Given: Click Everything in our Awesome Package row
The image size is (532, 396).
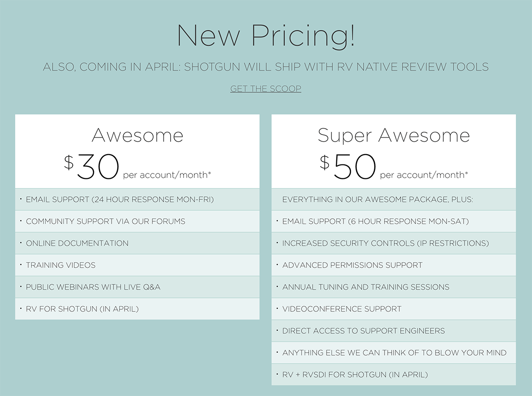Looking at the screenshot, I should (x=394, y=199).
